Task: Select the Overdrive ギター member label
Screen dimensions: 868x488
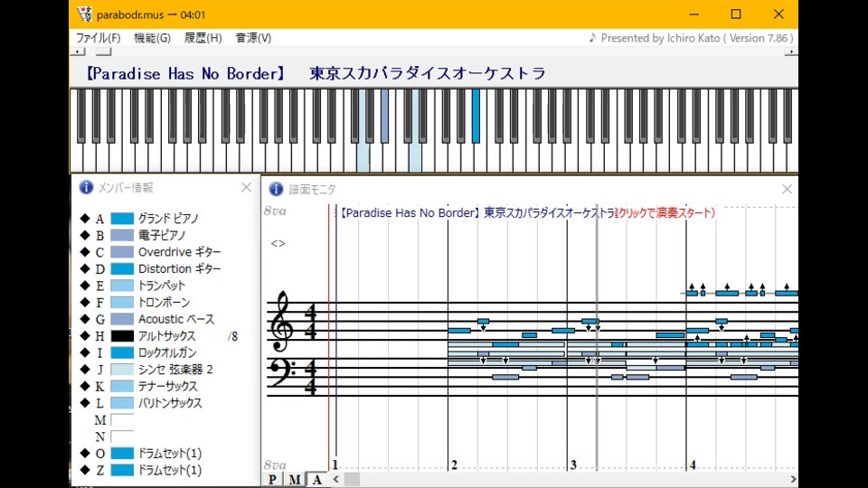Action: [179, 252]
